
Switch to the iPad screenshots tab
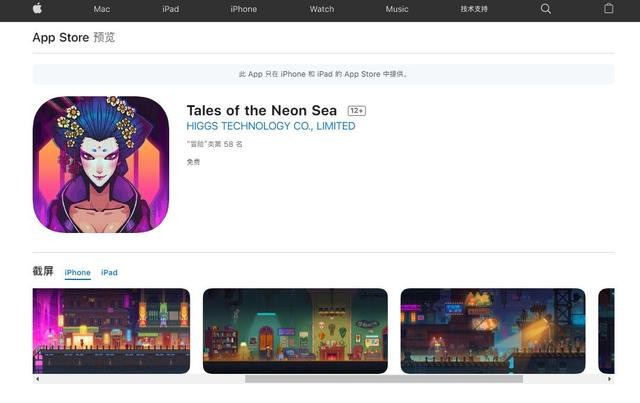click(109, 272)
